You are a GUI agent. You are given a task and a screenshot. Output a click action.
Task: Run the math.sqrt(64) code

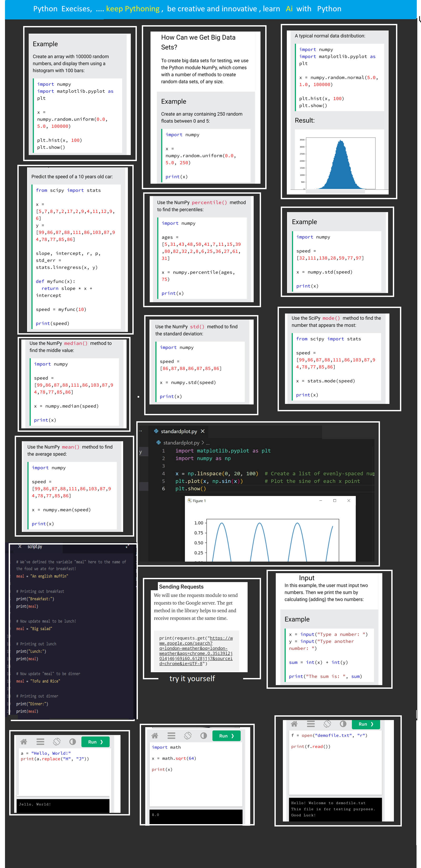pyautogui.click(x=226, y=736)
